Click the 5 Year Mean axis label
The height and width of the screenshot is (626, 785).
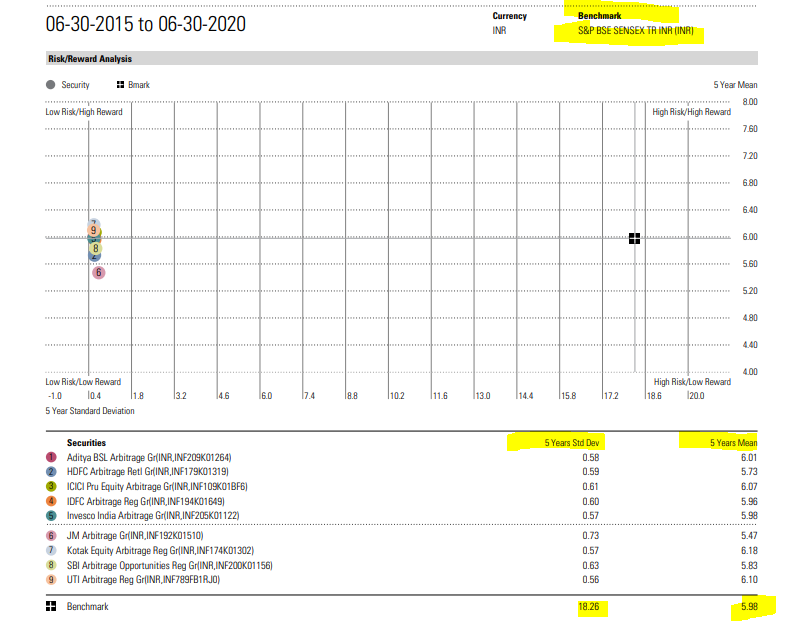pyautogui.click(x=735, y=85)
